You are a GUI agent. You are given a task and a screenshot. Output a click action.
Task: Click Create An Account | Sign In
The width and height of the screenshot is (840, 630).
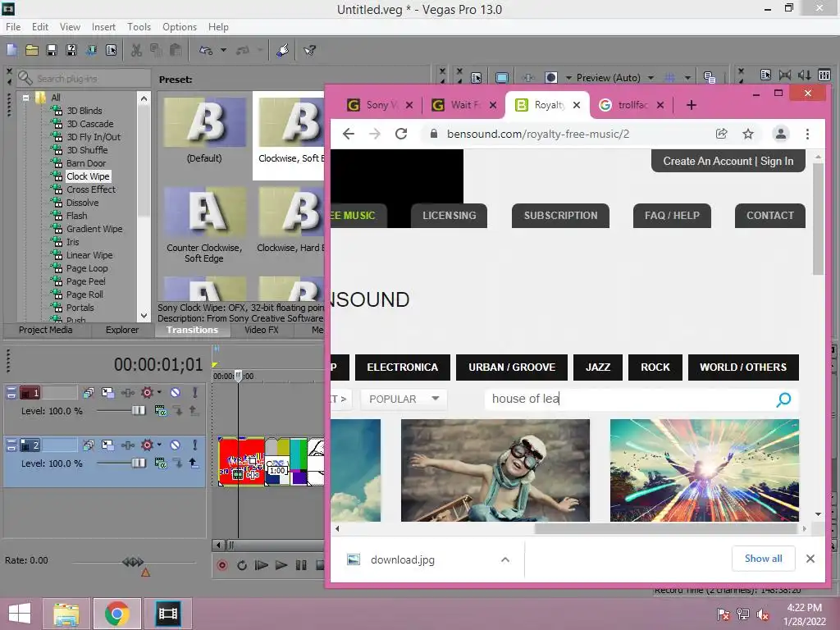pyautogui.click(x=728, y=162)
